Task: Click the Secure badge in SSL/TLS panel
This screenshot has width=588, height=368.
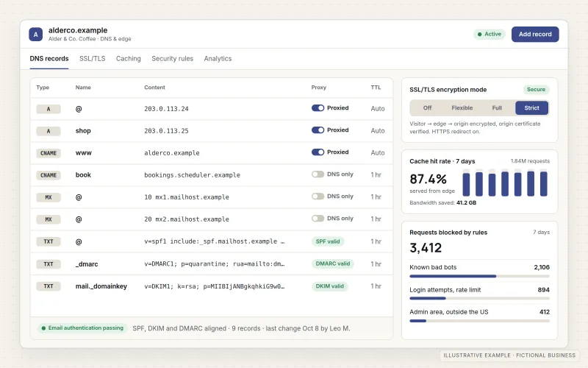Action: [x=536, y=89]
